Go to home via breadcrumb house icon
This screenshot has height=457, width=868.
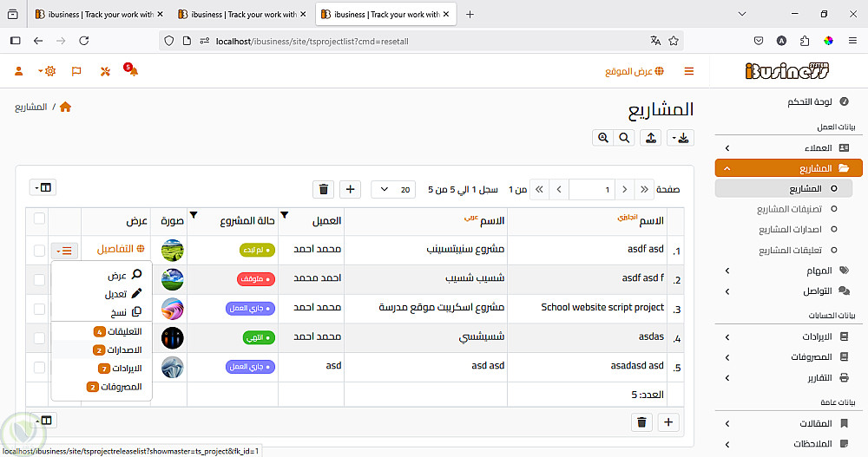65,107
